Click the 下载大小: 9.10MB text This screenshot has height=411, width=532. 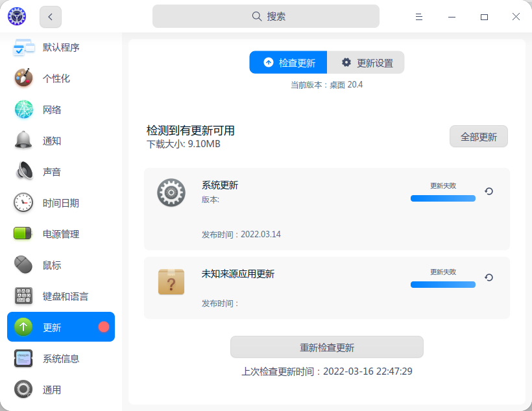point(183,144)
